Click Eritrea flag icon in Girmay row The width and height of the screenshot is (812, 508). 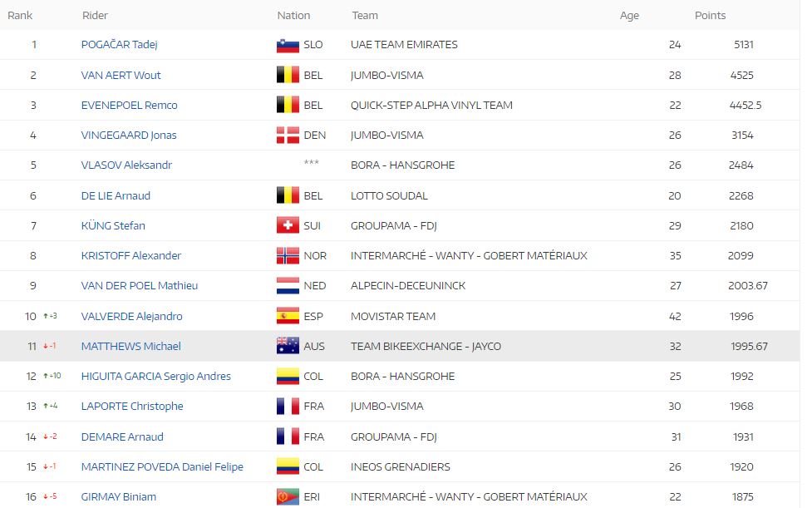click(288, 497)
